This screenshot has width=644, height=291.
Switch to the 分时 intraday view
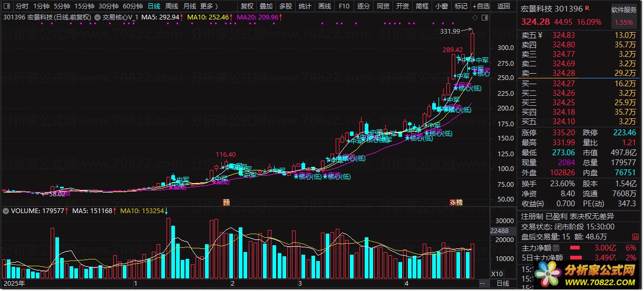[22, 6]
